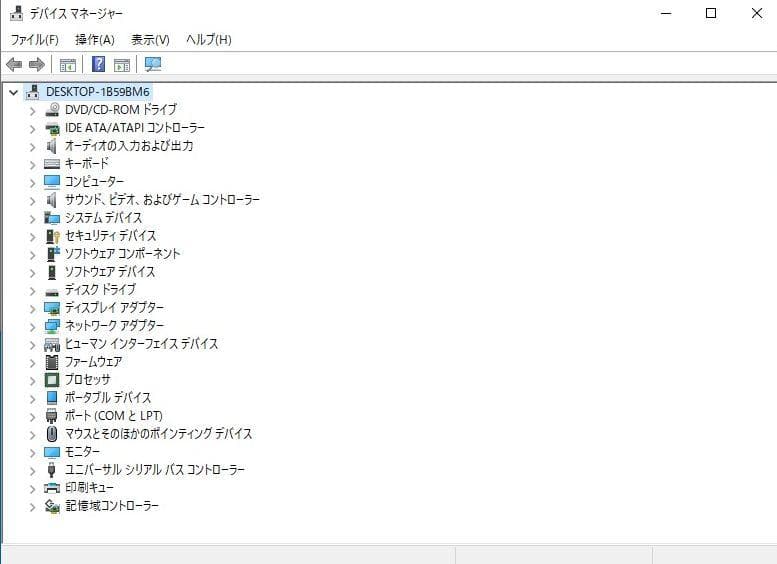
Task: Select the セキュリティ デバイス row text
Action: click(x=111, y=236)
